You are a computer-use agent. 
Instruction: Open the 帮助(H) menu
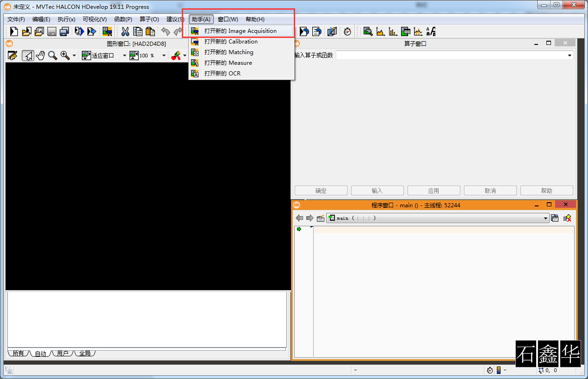point(255,19)
